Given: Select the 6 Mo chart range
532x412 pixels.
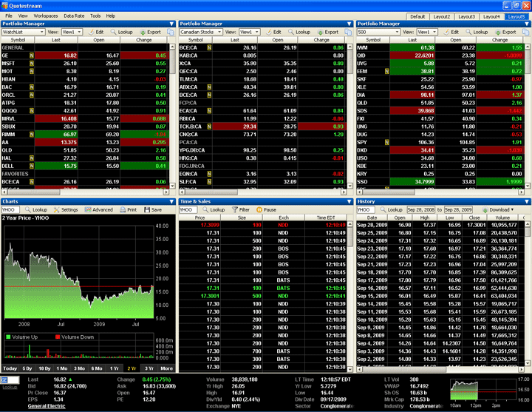Looking at the screenshot, I should pyautogui.click(x=97, y=368).
